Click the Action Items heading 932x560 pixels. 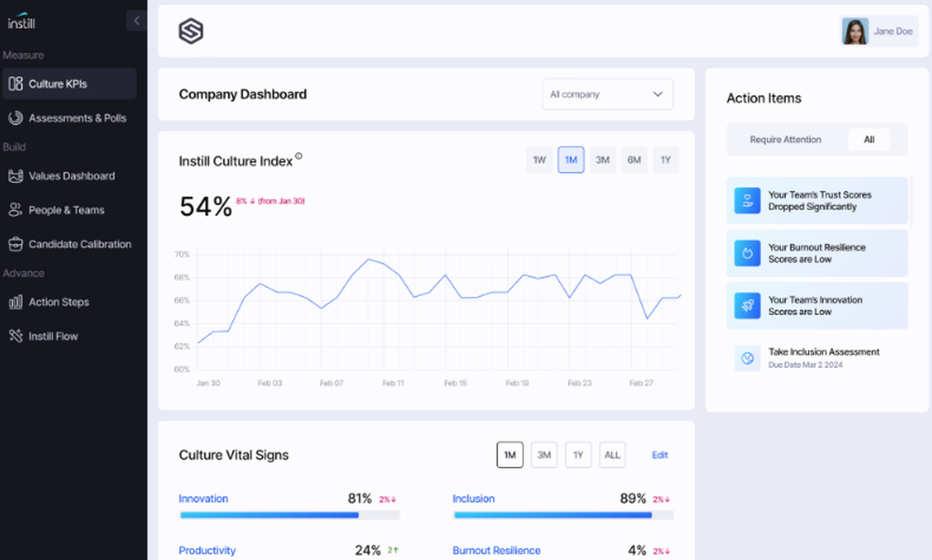(764, 98)
